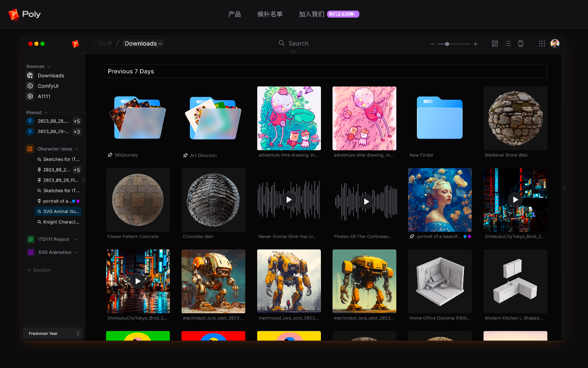Click the globe icon next to Downloads source
This screenshot has height=368, width=588.
[x=30, y=76]
